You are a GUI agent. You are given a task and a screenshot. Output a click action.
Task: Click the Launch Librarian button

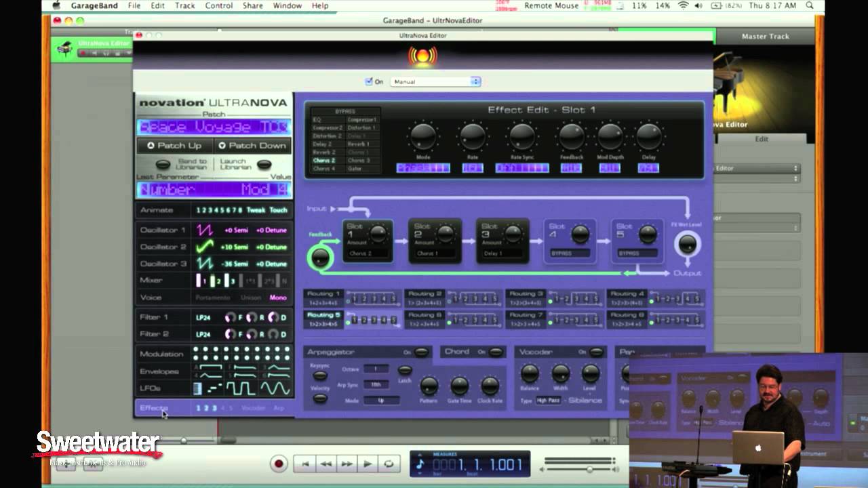(x=264, y=165)
